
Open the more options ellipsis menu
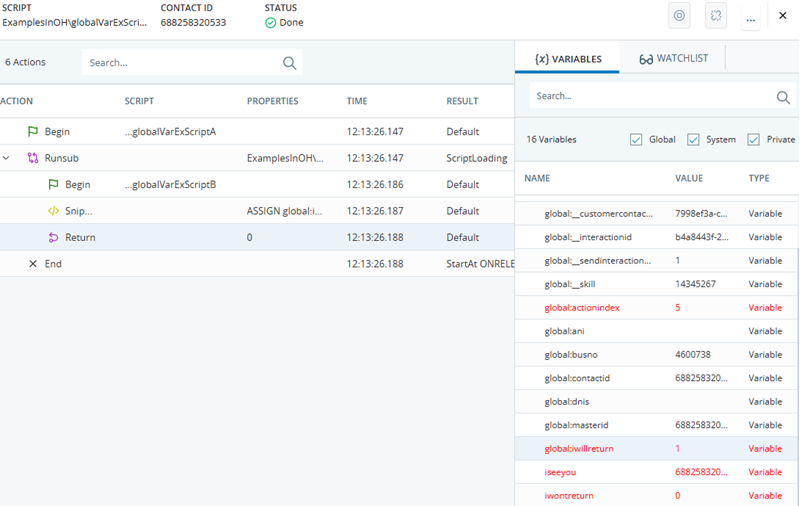(750, 17)
